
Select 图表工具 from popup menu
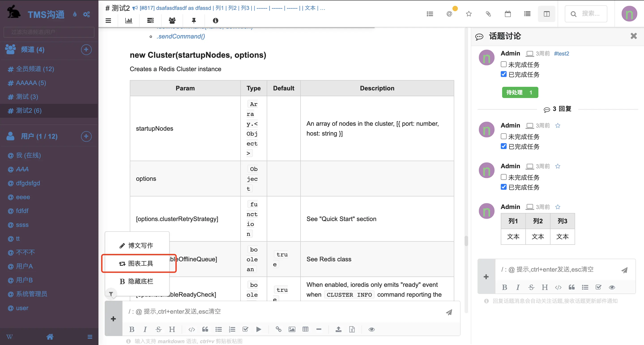(137, 264)
